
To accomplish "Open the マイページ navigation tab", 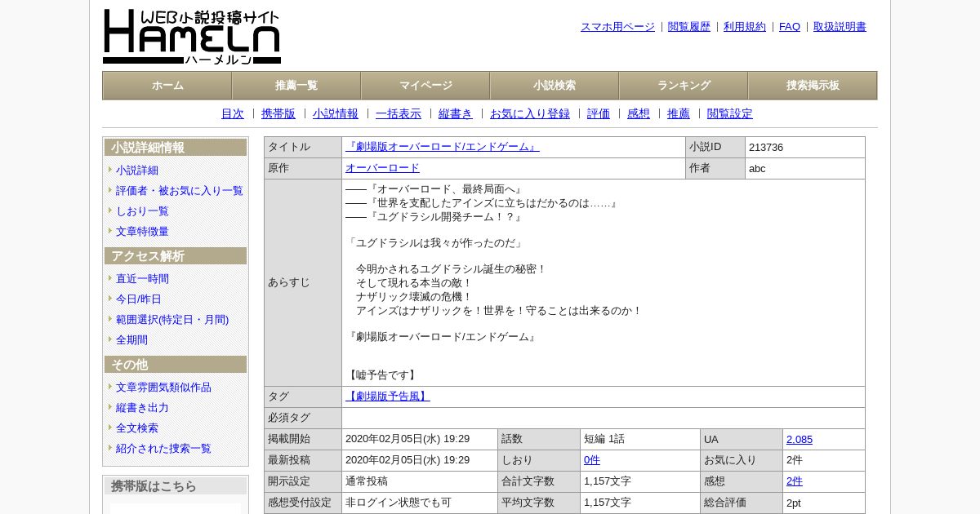I will pyautogui.click(x=425, y=86).
